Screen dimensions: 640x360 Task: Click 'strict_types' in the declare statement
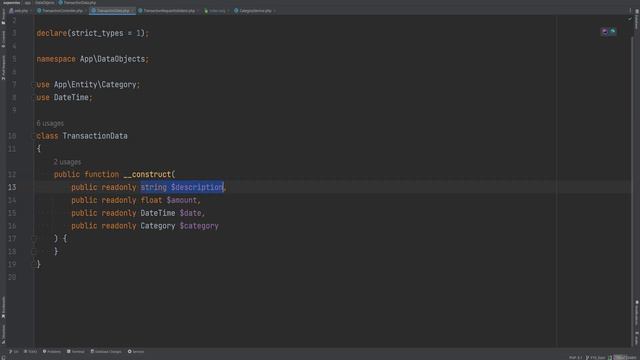coord(97,33)
